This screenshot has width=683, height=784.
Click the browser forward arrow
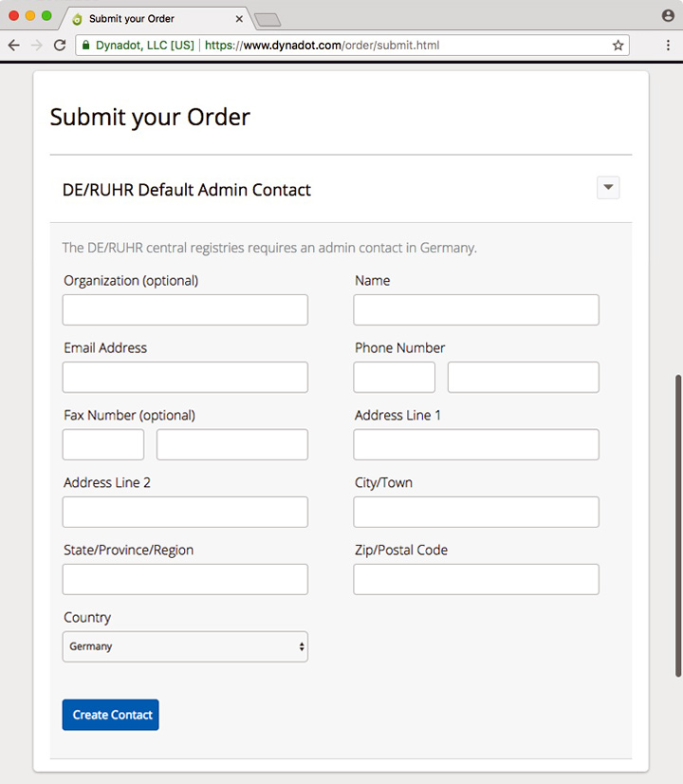pos(36,45)
